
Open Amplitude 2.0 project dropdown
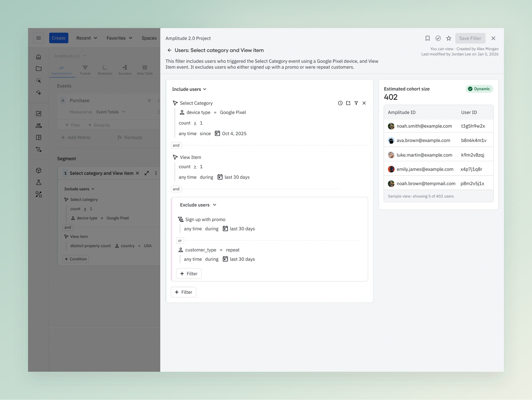[70, 56]
